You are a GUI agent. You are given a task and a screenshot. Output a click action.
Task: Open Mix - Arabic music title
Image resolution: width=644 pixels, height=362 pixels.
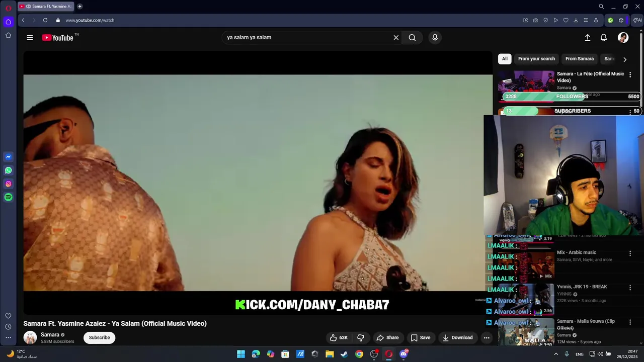click(x=577, y=252)
